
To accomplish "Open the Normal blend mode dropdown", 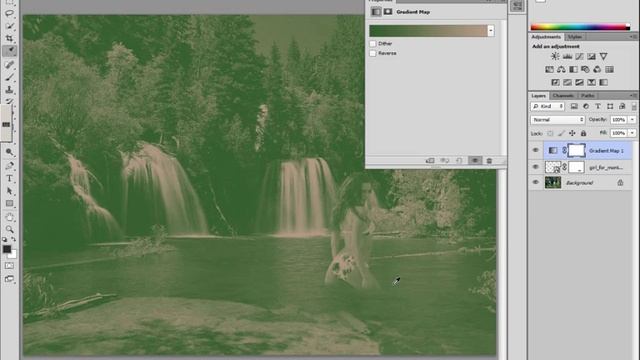I will coord(558,120).
